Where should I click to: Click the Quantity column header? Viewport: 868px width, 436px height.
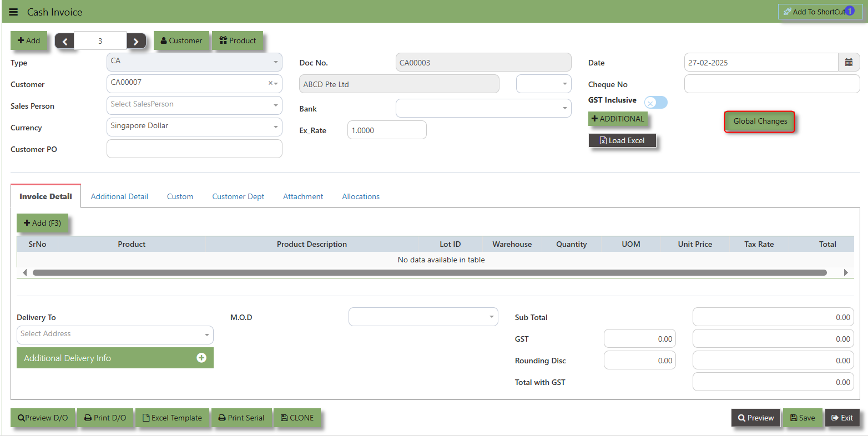point(572,244)
